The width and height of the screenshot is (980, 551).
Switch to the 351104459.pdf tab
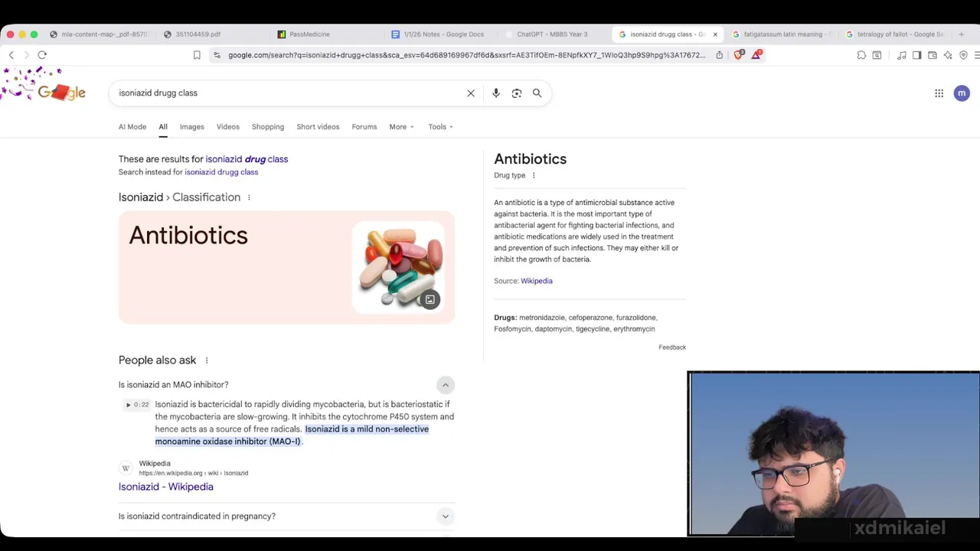click(198, 34)
